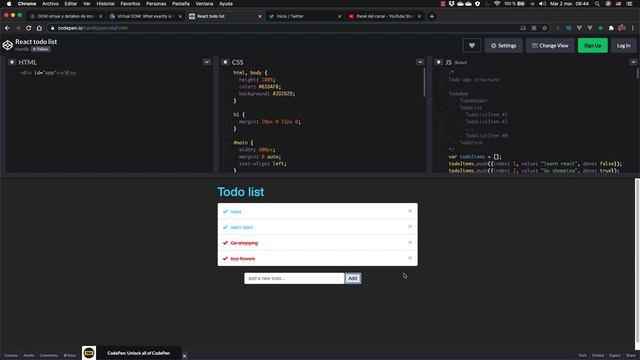Click the 'Todo list' heading
This screenshot has height=360, width=640.
point(240,192)
